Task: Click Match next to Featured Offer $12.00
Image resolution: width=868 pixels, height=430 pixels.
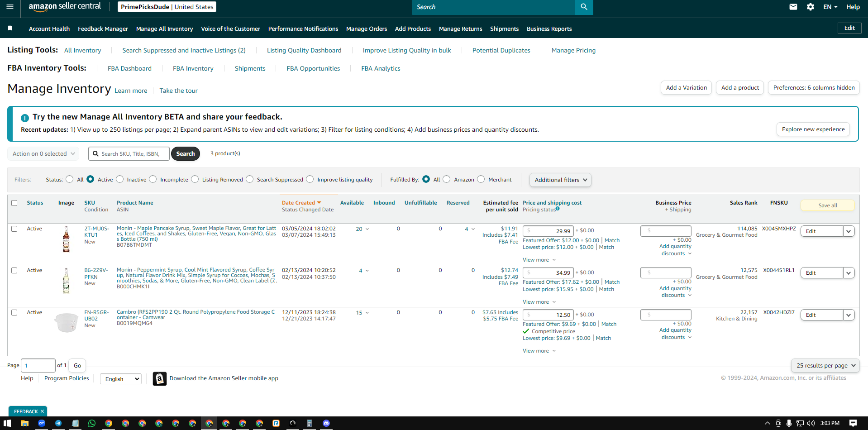Action: [x=612, y=240]
